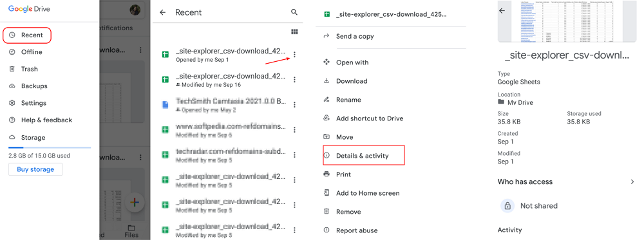Image resolution: width=644 pixels, height=242 pixels.
Task: Click the Download menu entry
Action: [352, 81]
